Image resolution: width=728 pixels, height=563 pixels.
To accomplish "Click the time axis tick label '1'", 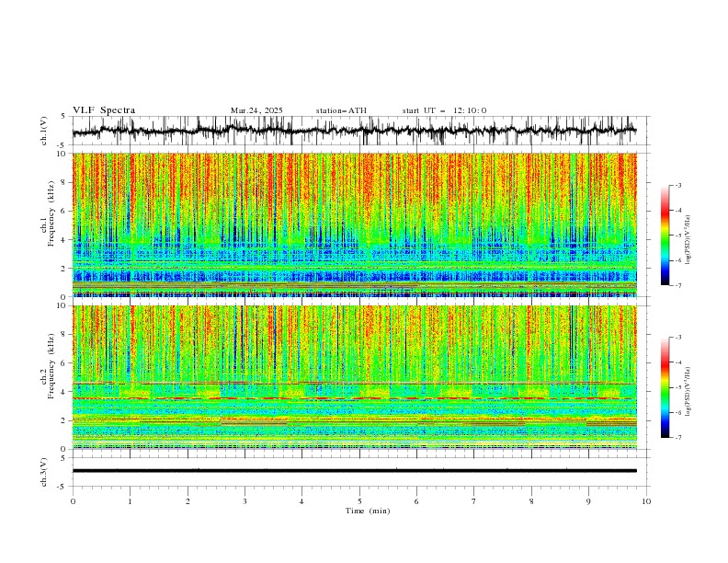I will [130, 501].
